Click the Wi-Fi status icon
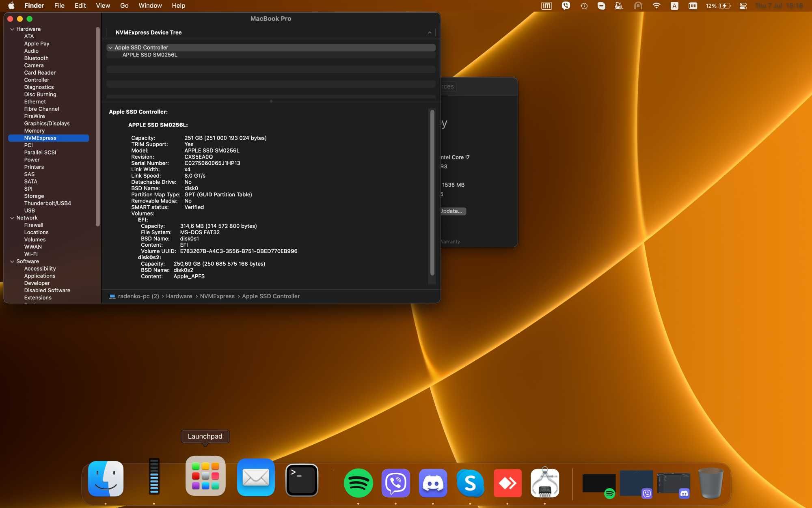The width and height of the screenshot is (812, 508). tap(657, 6)
